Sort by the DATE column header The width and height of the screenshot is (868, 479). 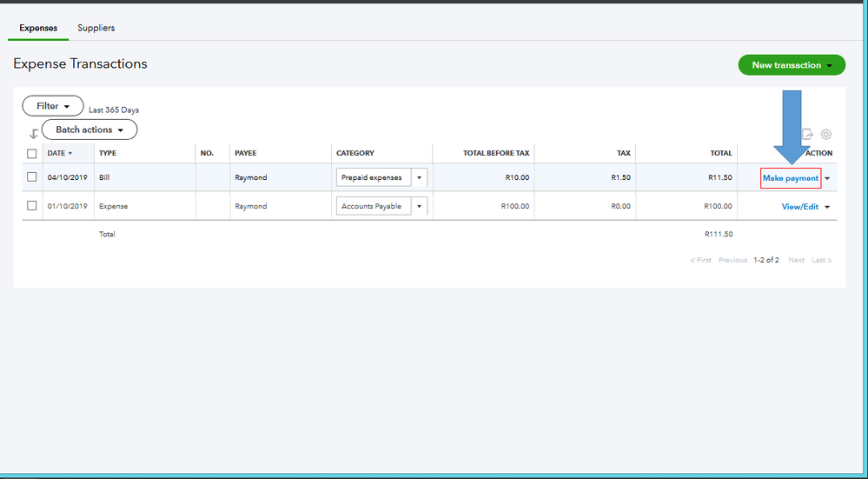pos(60,153)
